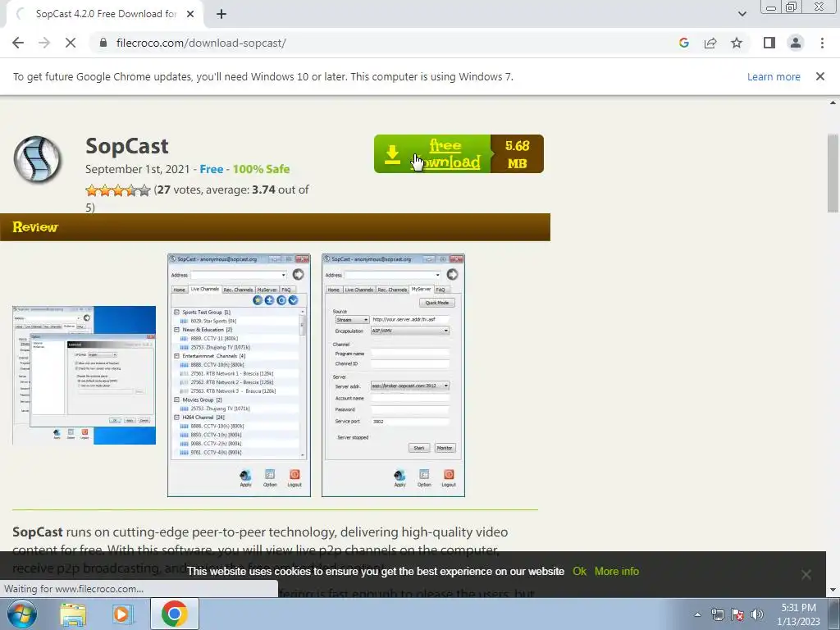Launch Windows Media Player from the taskbar

[122, 614]
